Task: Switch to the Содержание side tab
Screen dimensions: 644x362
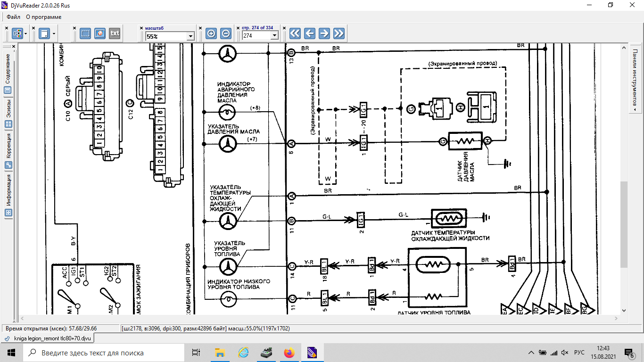Action: click(x=8, y=74)
